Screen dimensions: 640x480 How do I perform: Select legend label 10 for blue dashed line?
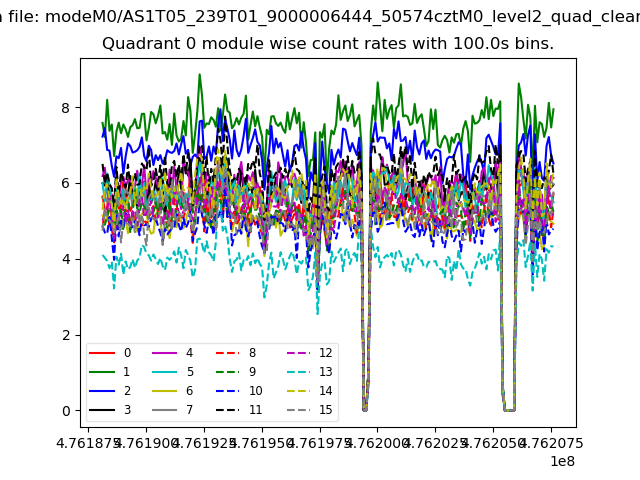(255, 391)
